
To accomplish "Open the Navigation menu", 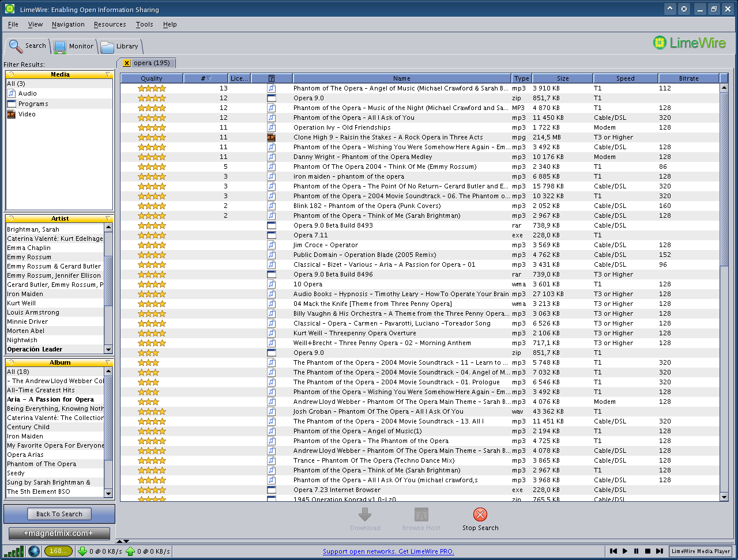I will click(x=68, y=24).
